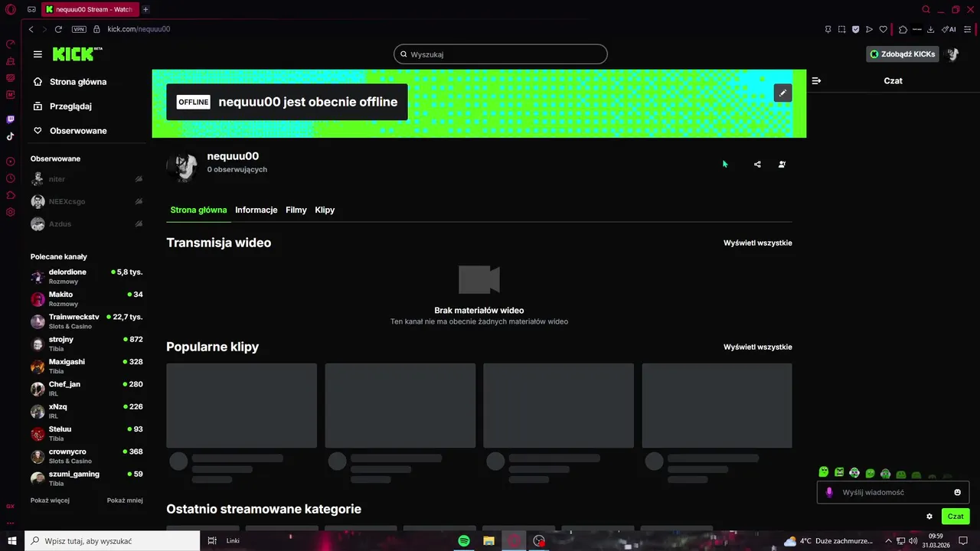Open Opera AI assistant
This screenshot has height=551, width=980.
(x=949, y=29)
